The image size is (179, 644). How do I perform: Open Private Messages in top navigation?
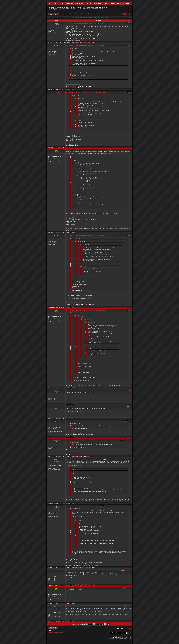pos(79,4)
